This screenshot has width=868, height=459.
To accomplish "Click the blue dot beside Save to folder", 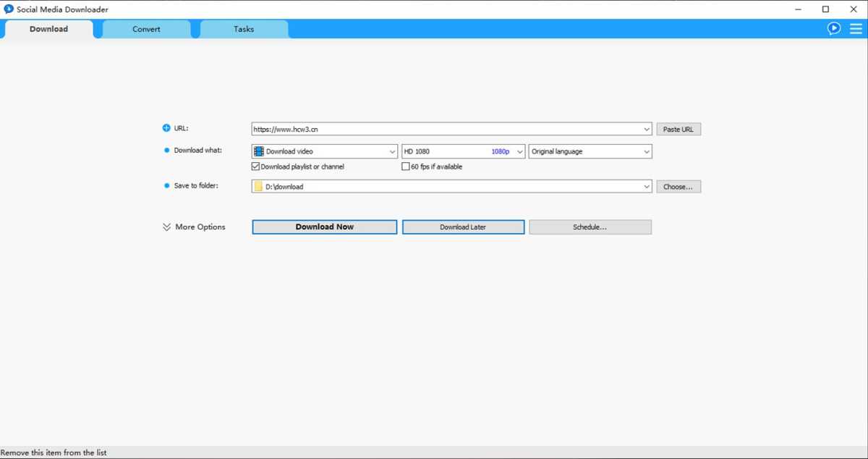I will tap(166, 185).
